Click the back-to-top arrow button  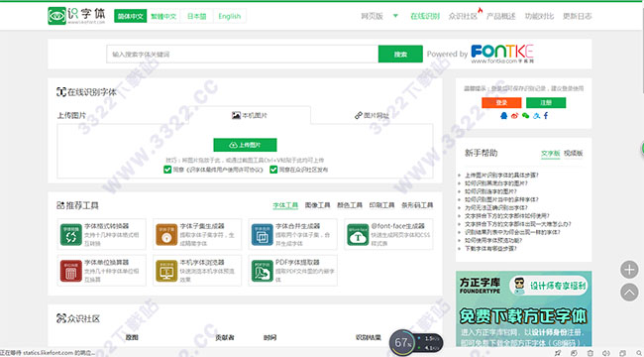click(x=629, y=292)
